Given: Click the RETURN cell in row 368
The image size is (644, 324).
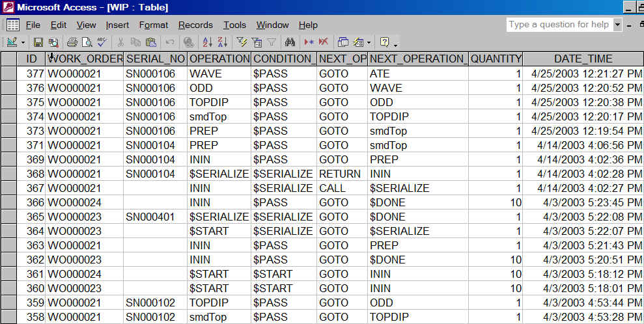Looking at the screenshot, I should [342, 174].
